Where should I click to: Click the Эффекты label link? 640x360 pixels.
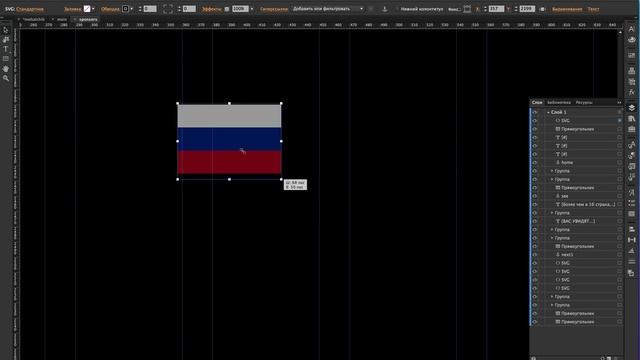211,9
